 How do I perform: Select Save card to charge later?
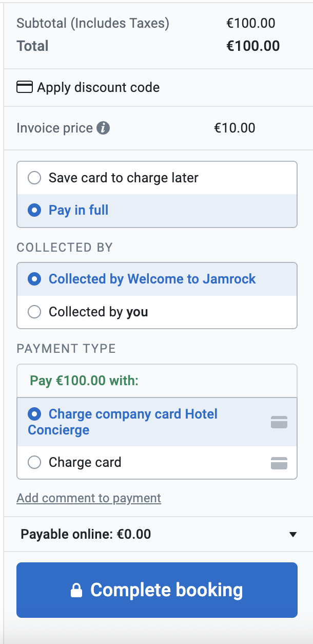34,178
